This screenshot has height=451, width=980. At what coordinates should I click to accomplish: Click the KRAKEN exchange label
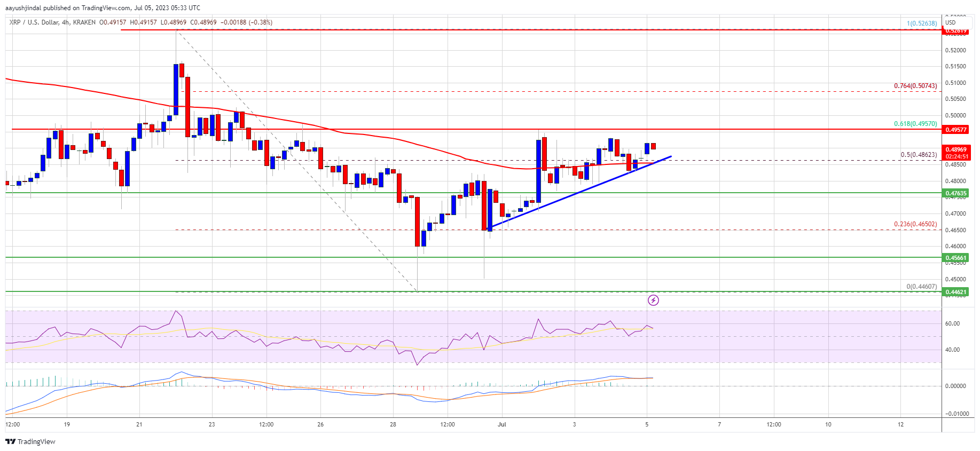tap(84, 22)
